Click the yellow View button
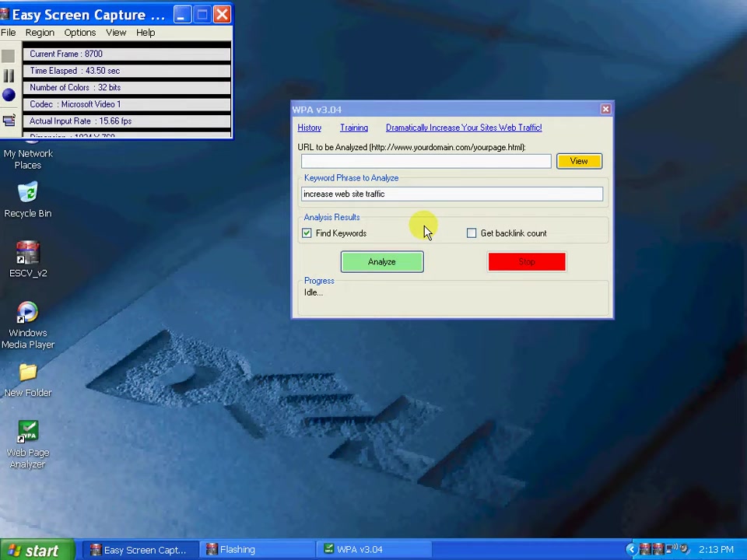The image size is (747, 560). click(x=579, y=161)
